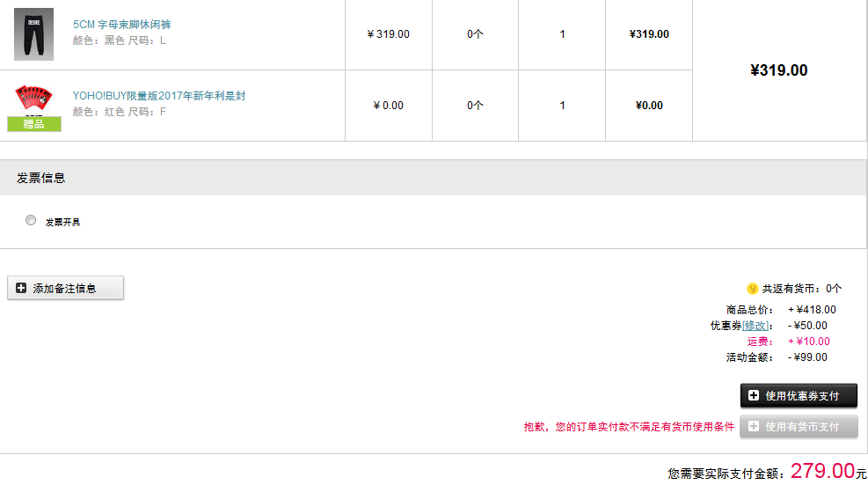Select the 发票开具 radio button
The width and height of the screenshot is (868, 485).
tap(31, 221)
